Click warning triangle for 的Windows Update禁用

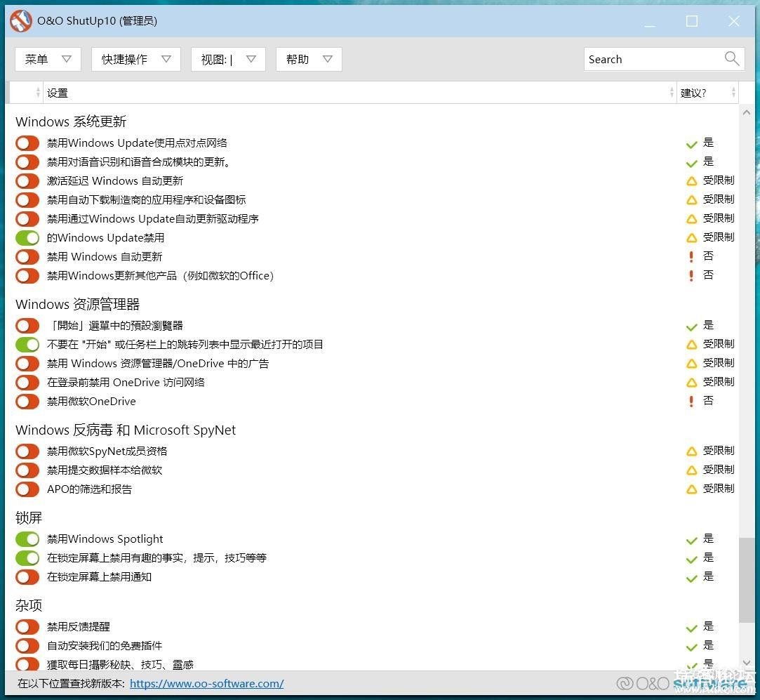point(692,238)
